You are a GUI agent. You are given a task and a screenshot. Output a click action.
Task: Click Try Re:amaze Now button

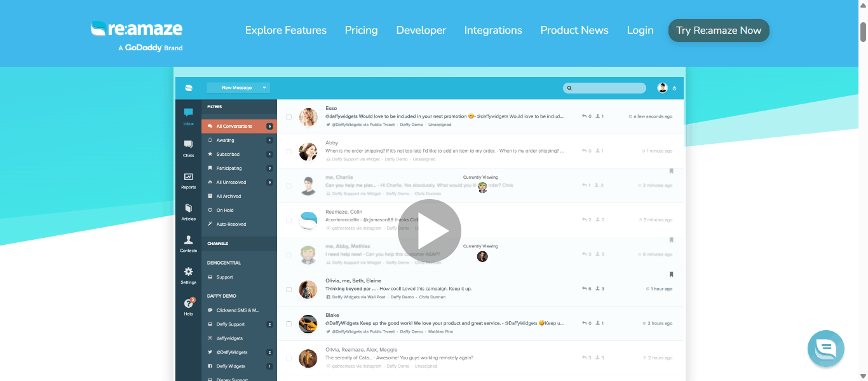point(719,31)
